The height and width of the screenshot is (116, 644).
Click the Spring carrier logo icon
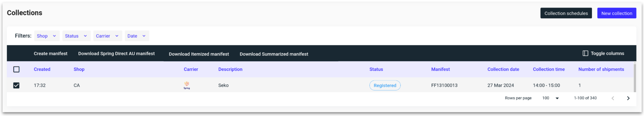(x=187, y=85)
